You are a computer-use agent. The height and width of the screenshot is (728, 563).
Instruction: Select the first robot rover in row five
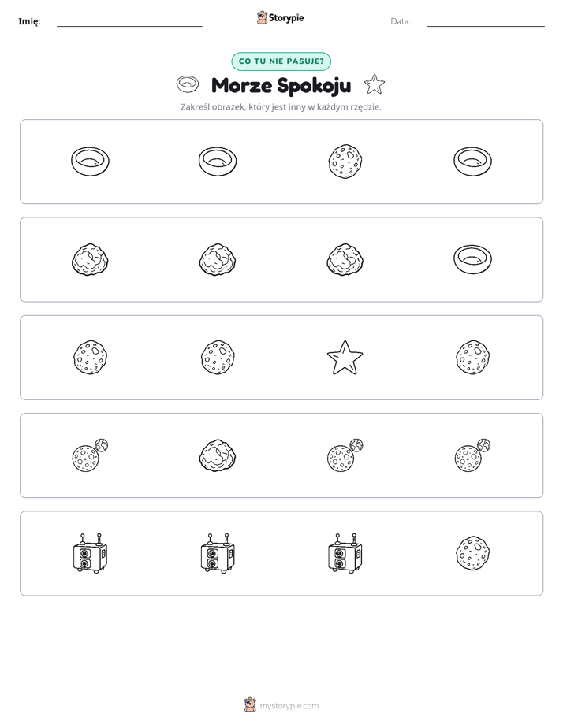coord(90,553)
